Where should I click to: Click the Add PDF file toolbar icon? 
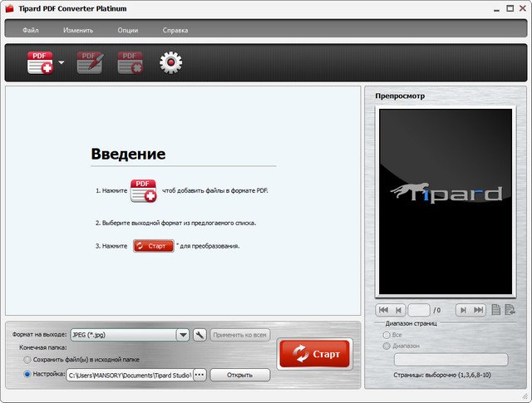tap(40, 63)
